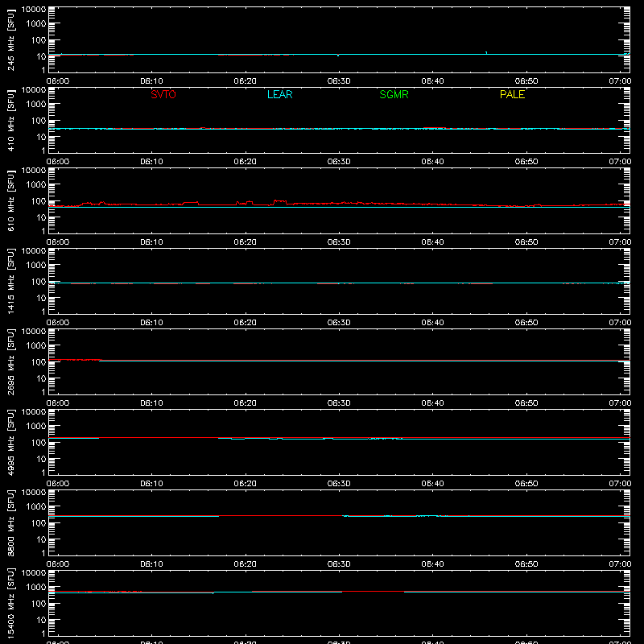This screenshot has width=644, height=644.
Task: Click 07:00 tick label under 8800 MHz plot
Action: point(620,564)
